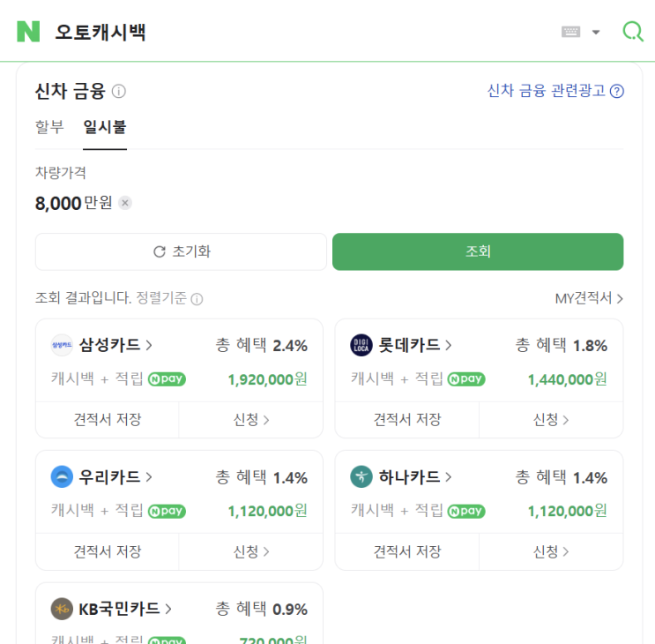Reset with the 초기화 button
655x644 pixels.
pos(181,251)
